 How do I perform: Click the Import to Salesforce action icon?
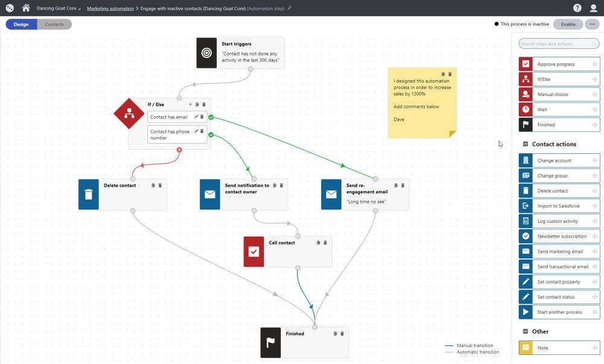click(x=525, y=205)
